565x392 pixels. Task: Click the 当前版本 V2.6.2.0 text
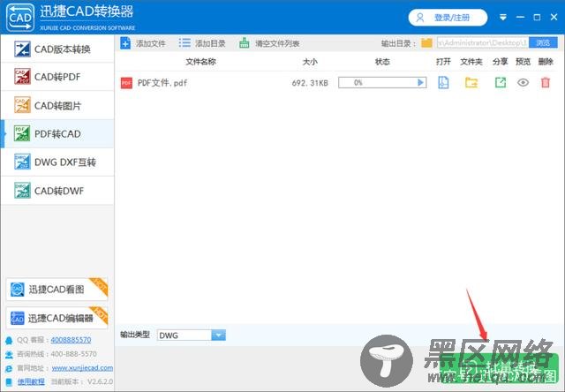pyautogui.click(x=82, y=381)
